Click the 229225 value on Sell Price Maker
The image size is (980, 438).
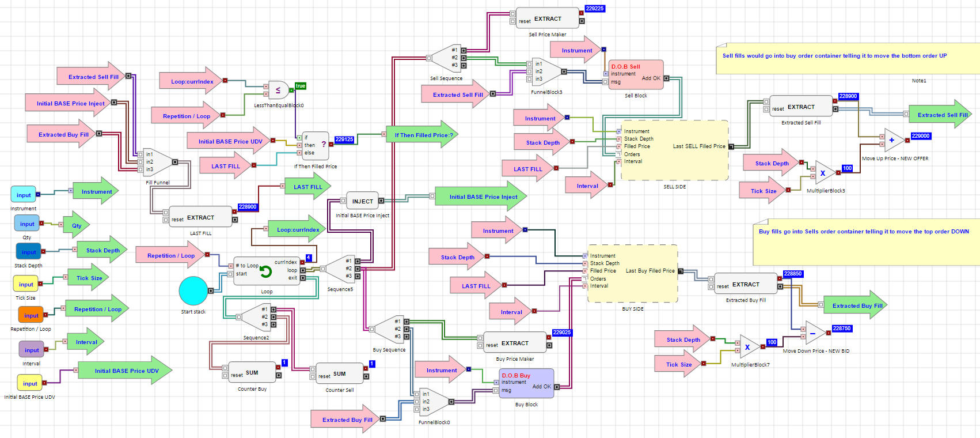[595, 9]
